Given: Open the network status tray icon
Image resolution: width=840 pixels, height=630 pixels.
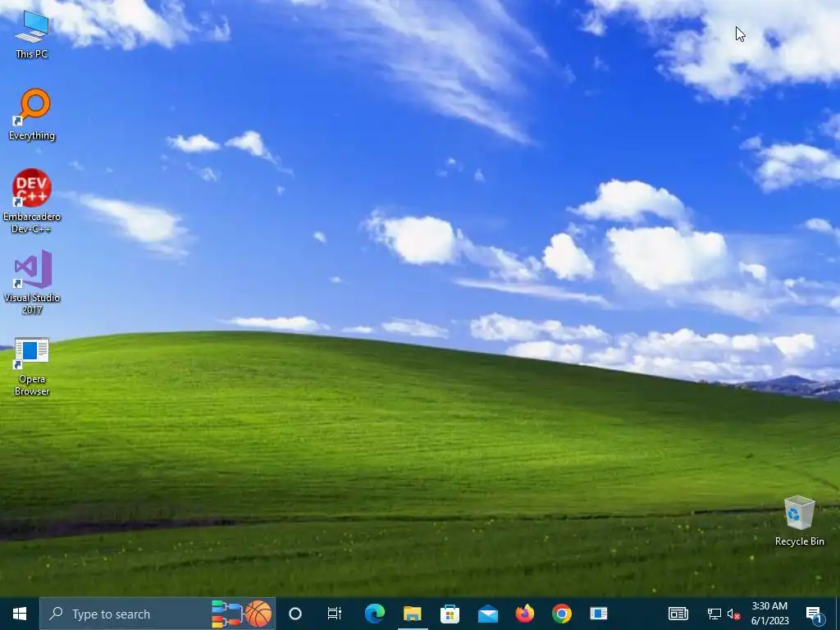Looking at the screenshot, I should coord(714,614).
